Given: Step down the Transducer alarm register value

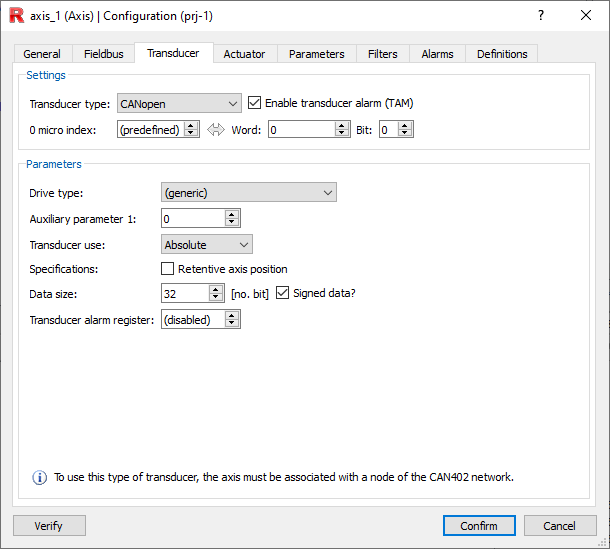Looking at the screenshot, I should [232, 323].
